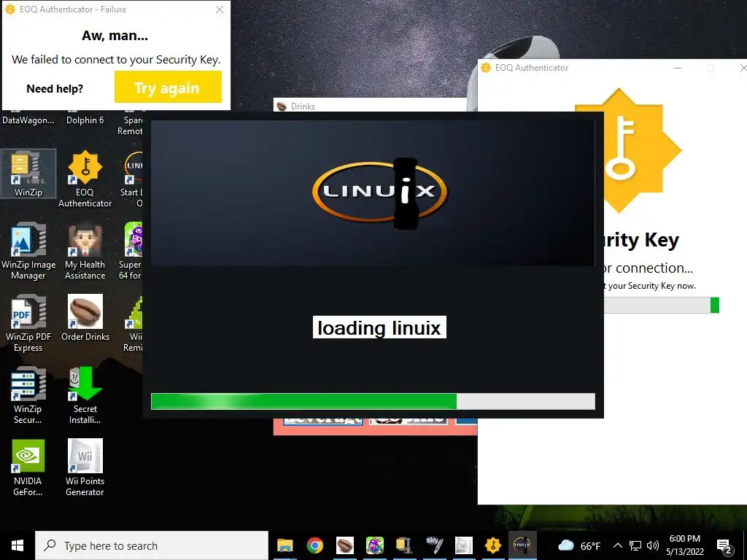The image size is (747, 560).
Task: Select the Dolphin 6 desktop icon label
Action: 85,120
